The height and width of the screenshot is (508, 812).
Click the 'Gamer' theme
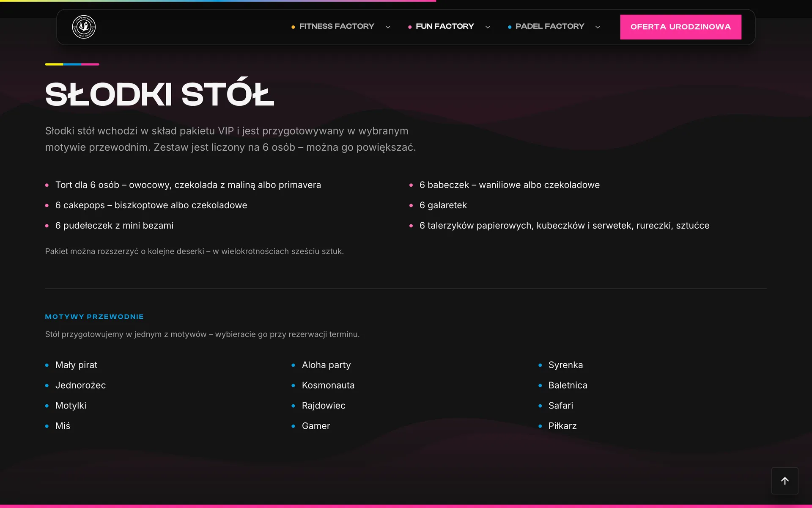point(316,426)
